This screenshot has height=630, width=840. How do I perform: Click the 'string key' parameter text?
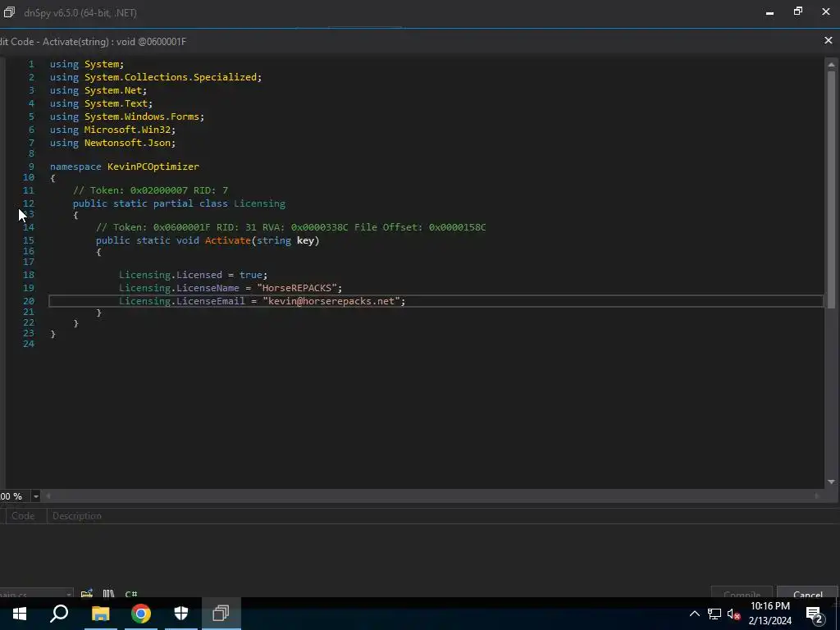pos(285,240)
